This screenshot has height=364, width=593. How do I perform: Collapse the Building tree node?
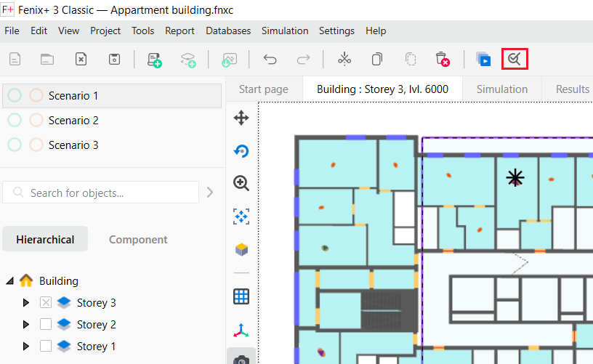point(10,281)
